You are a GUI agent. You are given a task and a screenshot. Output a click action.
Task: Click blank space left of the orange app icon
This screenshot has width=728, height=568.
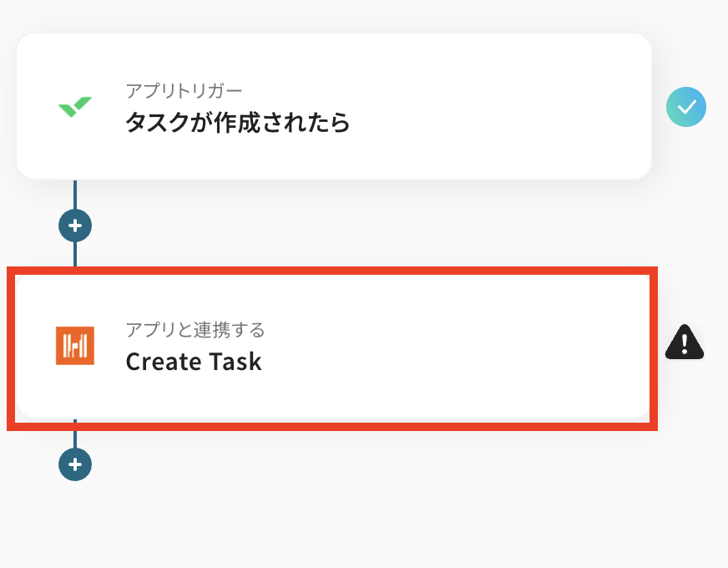pos(33,345)
